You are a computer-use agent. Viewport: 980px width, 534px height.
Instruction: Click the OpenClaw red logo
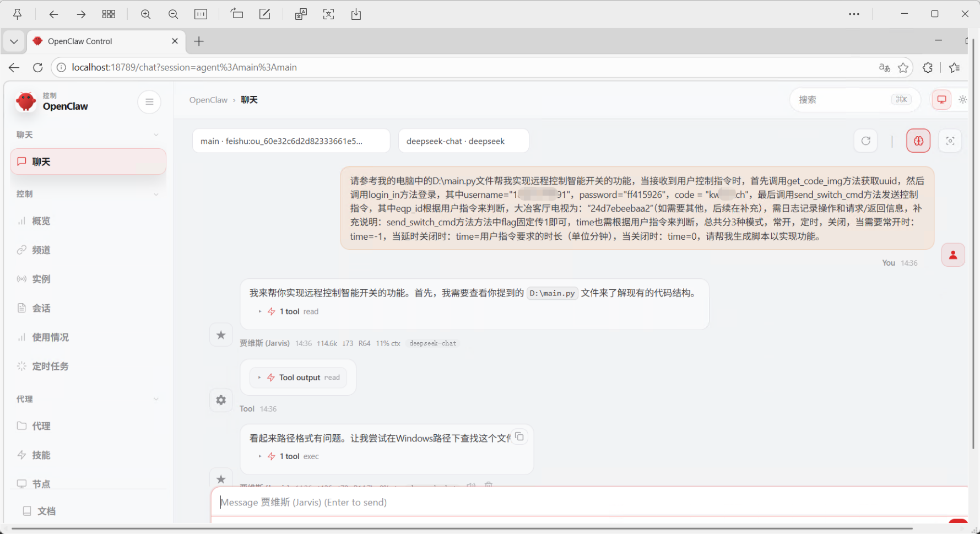coord(26,101)
